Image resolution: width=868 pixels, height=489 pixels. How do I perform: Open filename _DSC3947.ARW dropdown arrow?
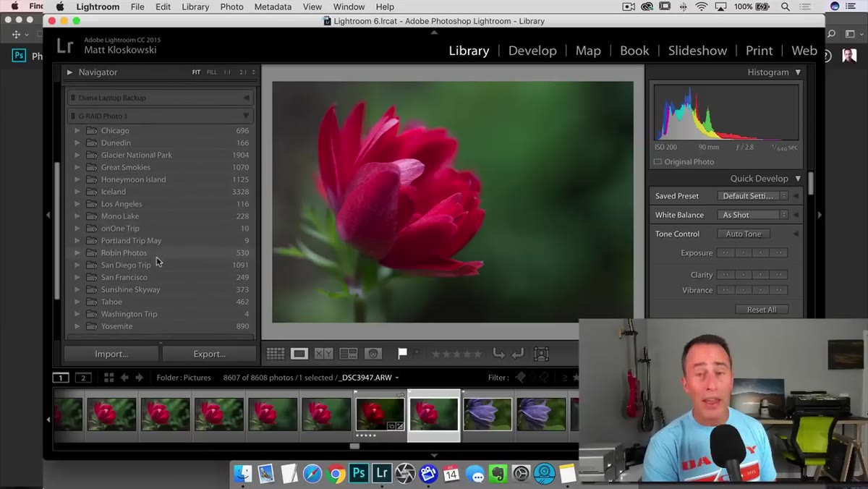pos(396,378)
